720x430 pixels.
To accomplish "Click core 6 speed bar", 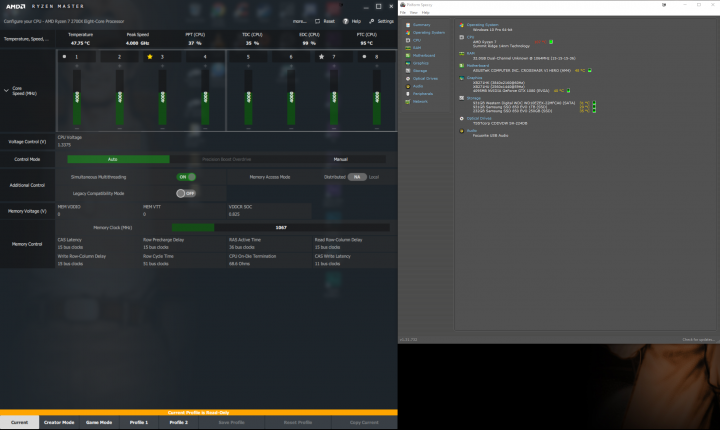I will [x=291, y=97].
